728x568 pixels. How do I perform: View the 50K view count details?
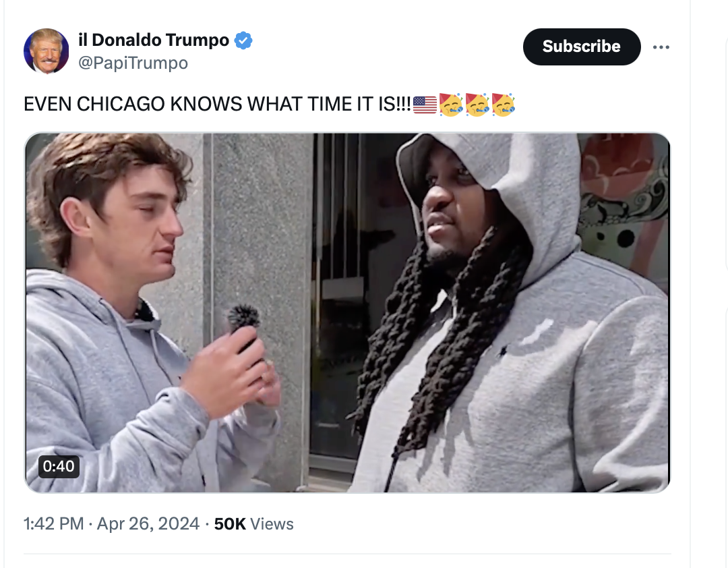pos(230,524)
